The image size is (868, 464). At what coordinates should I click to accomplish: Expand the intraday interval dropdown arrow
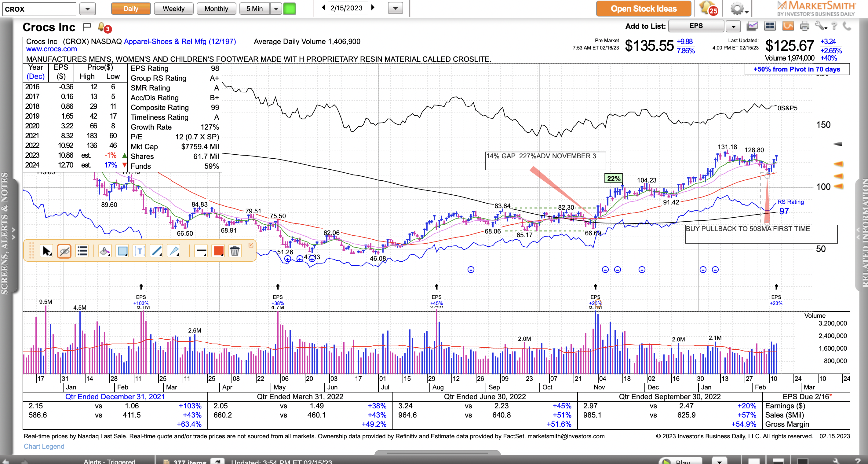click(276, 9)
